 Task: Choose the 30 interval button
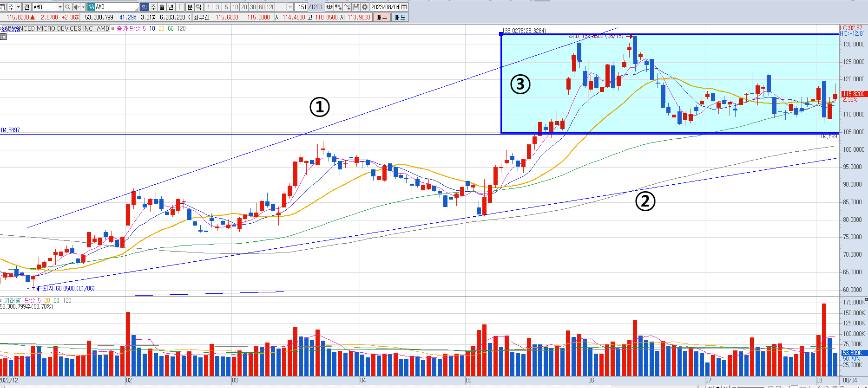pos(253,7)
